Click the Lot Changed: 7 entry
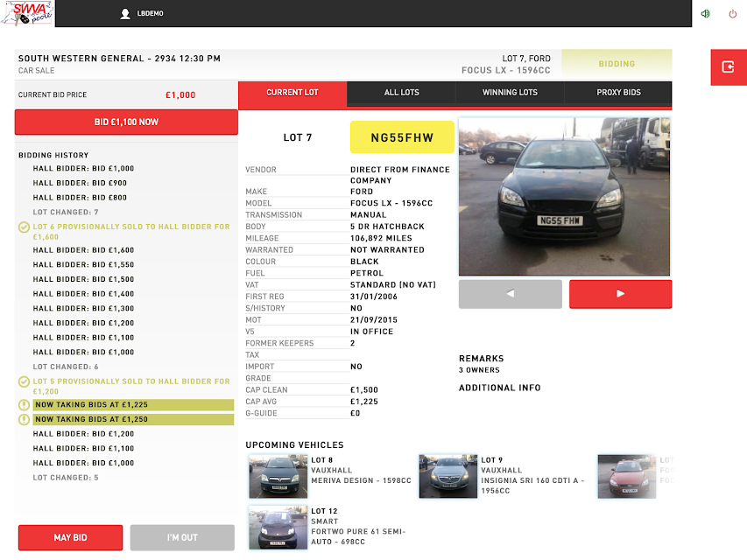747x560 pixels. click(x=66, y=213)
